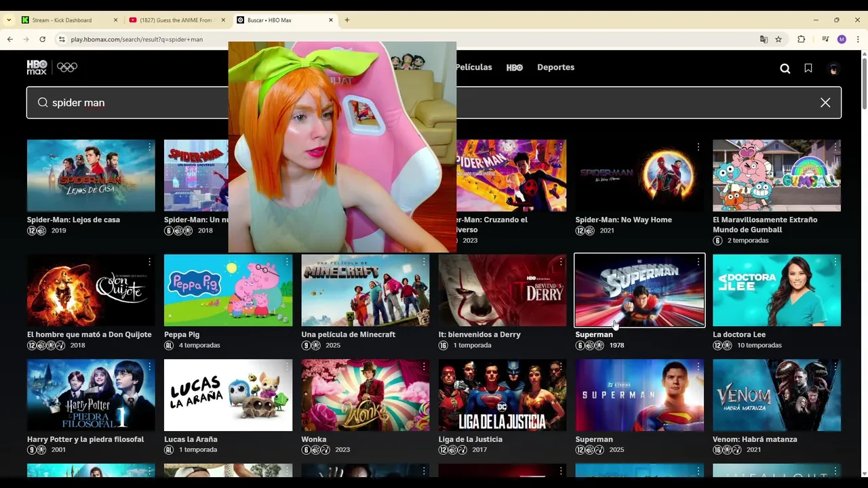Screen dimensions: 868x488
Task: Open the translate page icon
Action: tap(764, 39)
